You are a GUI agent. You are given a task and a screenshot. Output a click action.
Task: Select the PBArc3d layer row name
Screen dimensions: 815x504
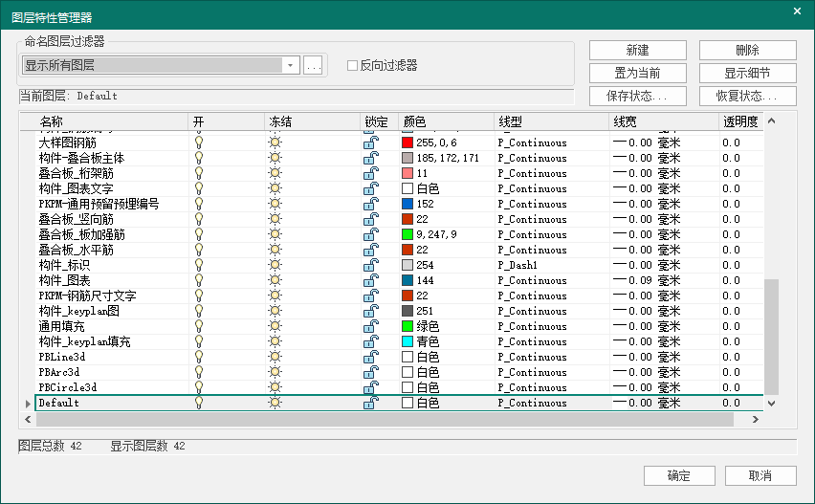(x=59, y=372)
